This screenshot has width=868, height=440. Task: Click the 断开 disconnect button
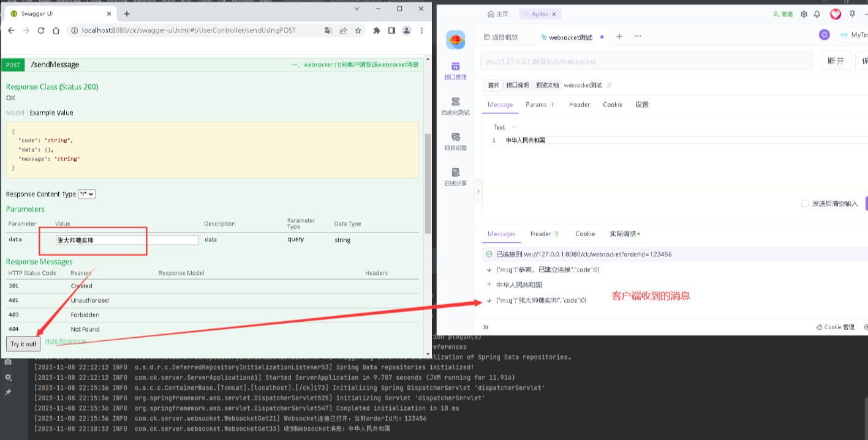coord(836,61)
